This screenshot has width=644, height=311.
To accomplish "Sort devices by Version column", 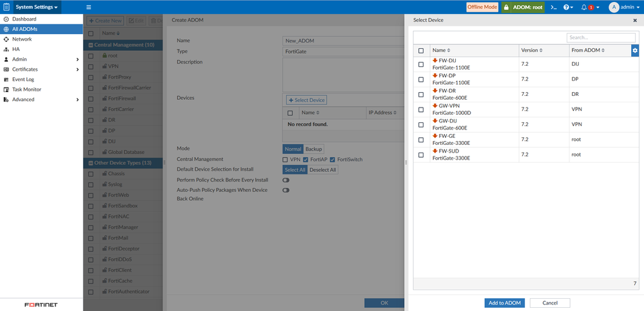I will [532, 50].
